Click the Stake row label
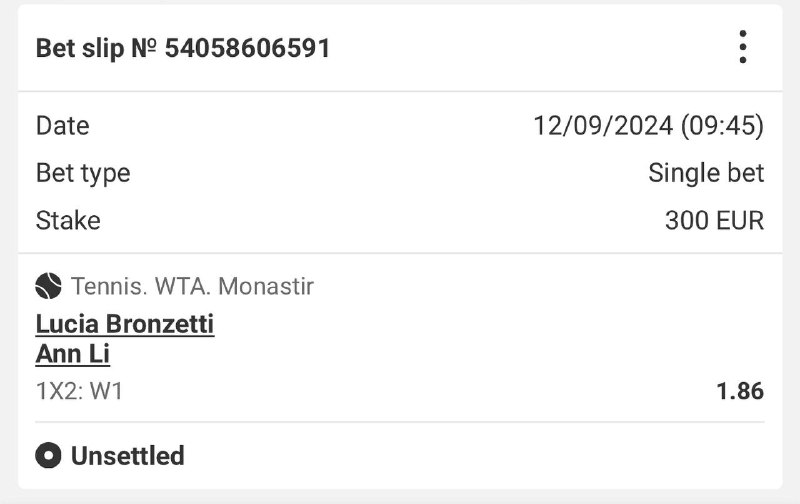The height and width of the screenshot is (504, 800). coord(68,220)
